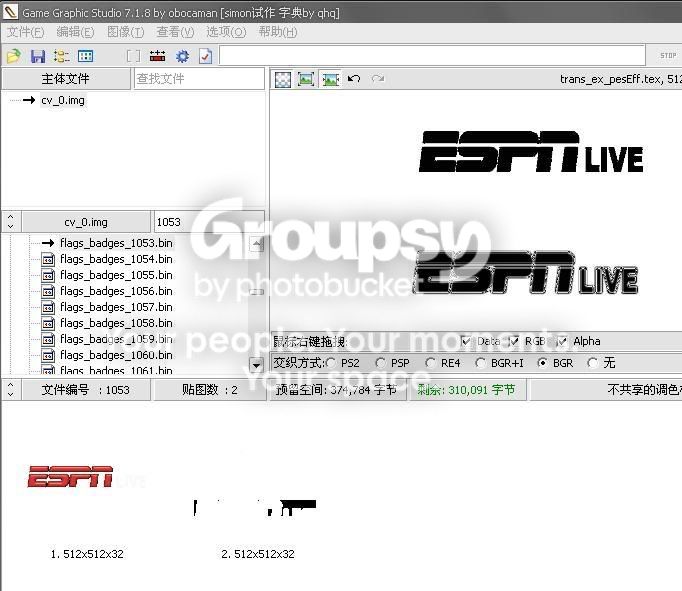Click the square brackets toolbar icon
The width and height of the screenshot is (682, 591).
point(133,56)
